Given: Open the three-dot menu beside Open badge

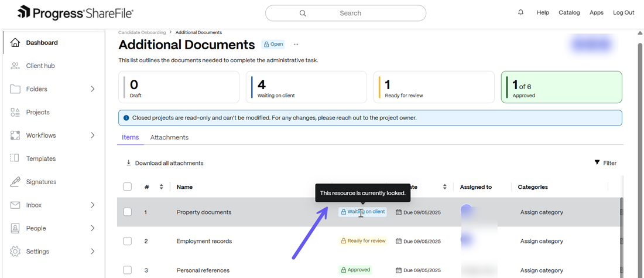Looking at the screenshot, I should coord(296,44).
